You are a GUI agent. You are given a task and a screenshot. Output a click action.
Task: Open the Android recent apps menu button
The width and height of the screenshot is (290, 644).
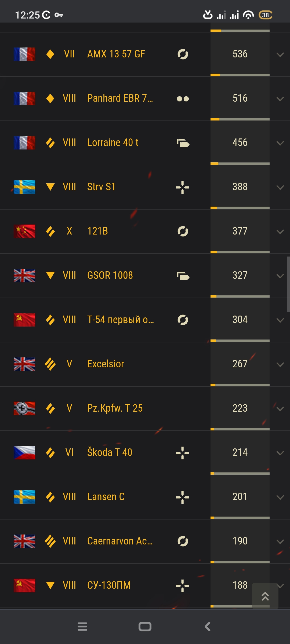pyautogui.click(x=82, y=627)
